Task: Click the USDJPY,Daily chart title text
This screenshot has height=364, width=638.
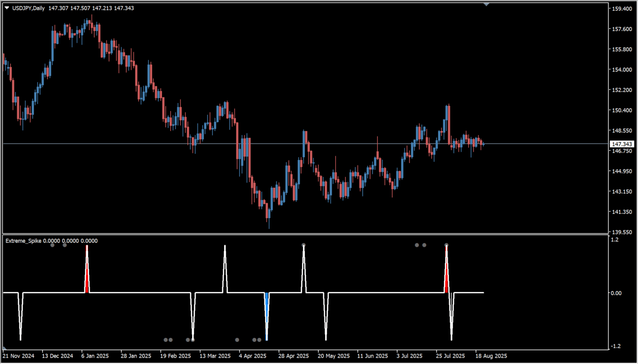Action: (29, 8)
